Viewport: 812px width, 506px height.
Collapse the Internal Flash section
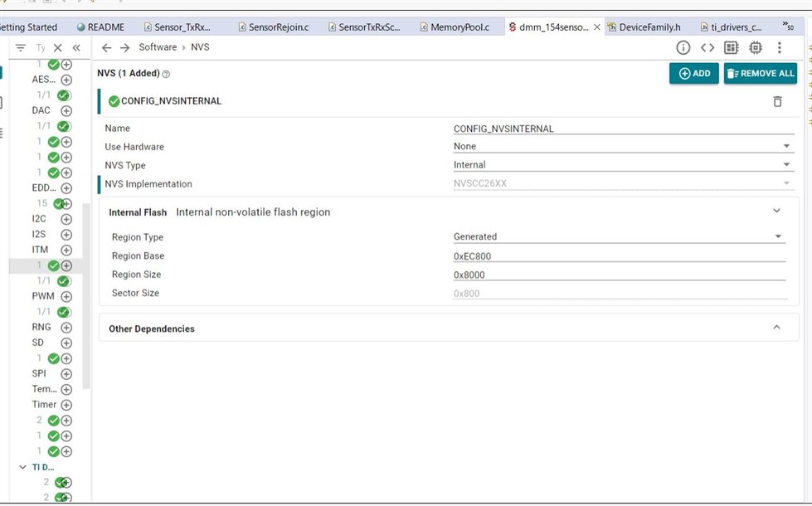click(x=776, y=212)
